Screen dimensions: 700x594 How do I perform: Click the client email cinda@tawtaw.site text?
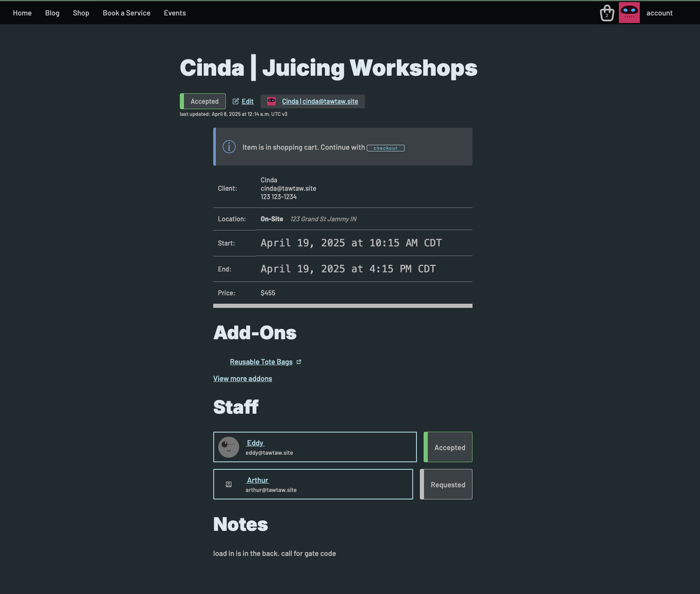click(289, 188)
